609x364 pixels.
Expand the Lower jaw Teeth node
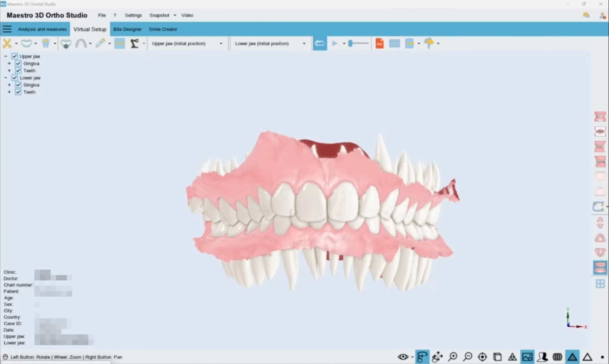(x=9, y=92)
